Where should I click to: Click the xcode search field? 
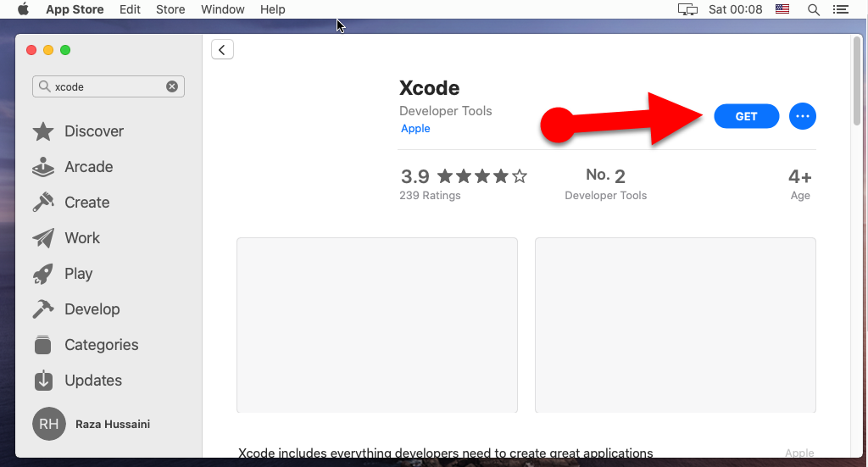(x=108, y=86)
